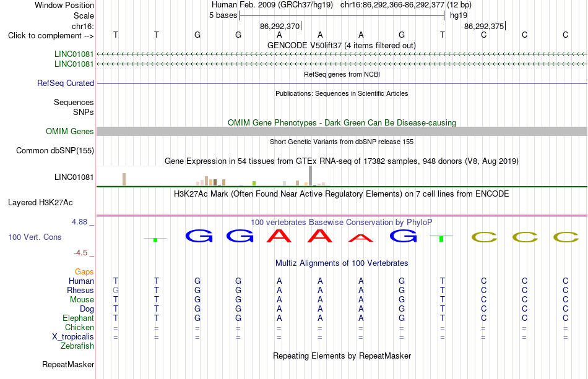Click the hg19 scale label
Image resolution: width=588 pixels, height=379 pixels.
click(459, 15)
